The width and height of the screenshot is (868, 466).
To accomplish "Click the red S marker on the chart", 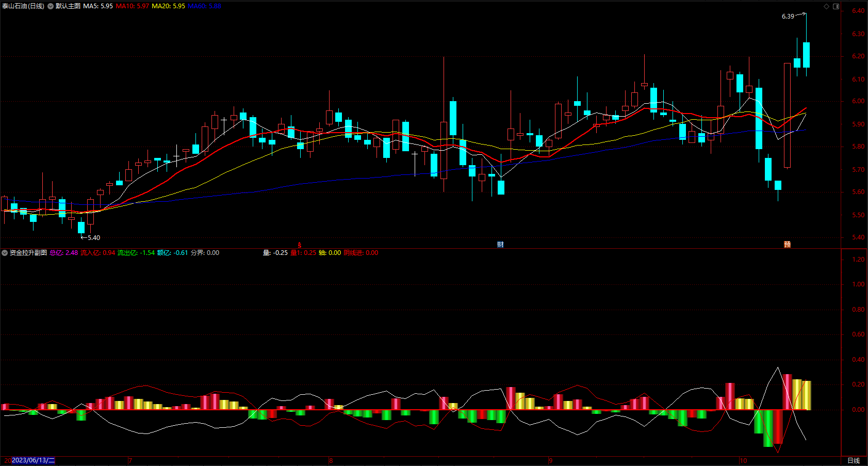I will pos(300,245).
